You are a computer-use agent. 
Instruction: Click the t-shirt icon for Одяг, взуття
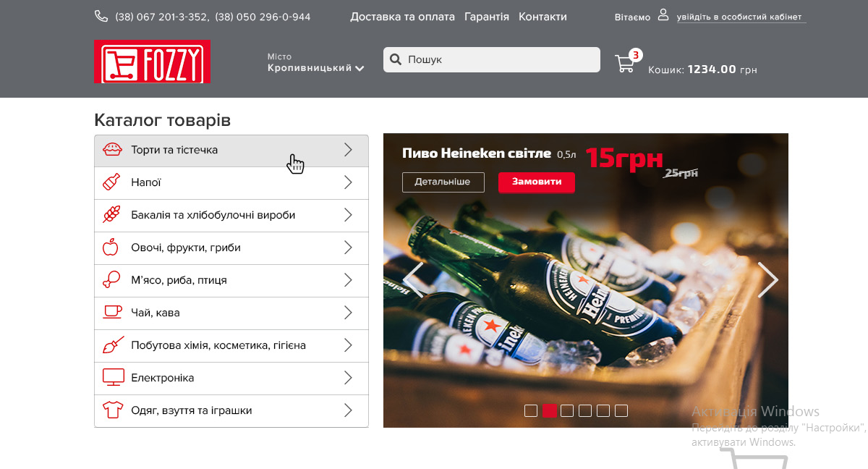click(x=113, y=410)
